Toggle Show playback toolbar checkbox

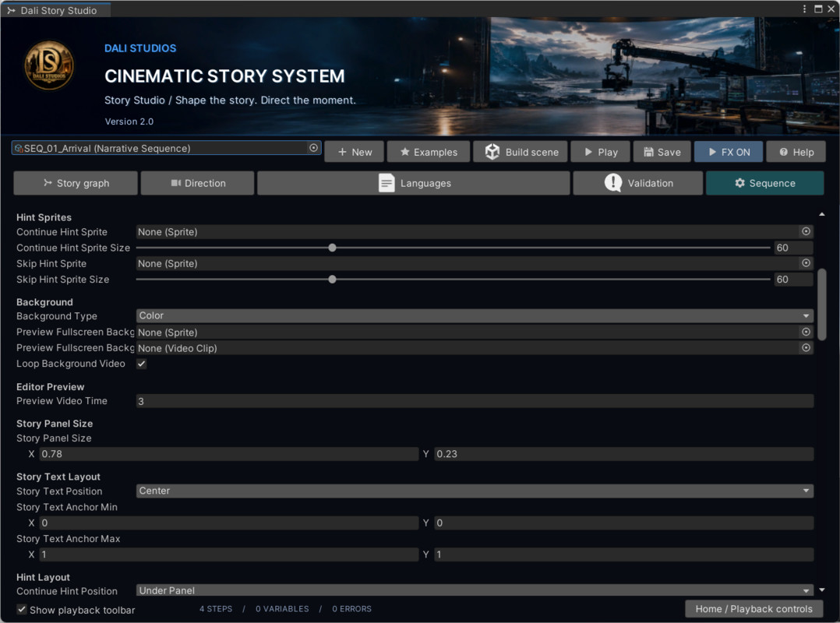(x=22, y=609)
